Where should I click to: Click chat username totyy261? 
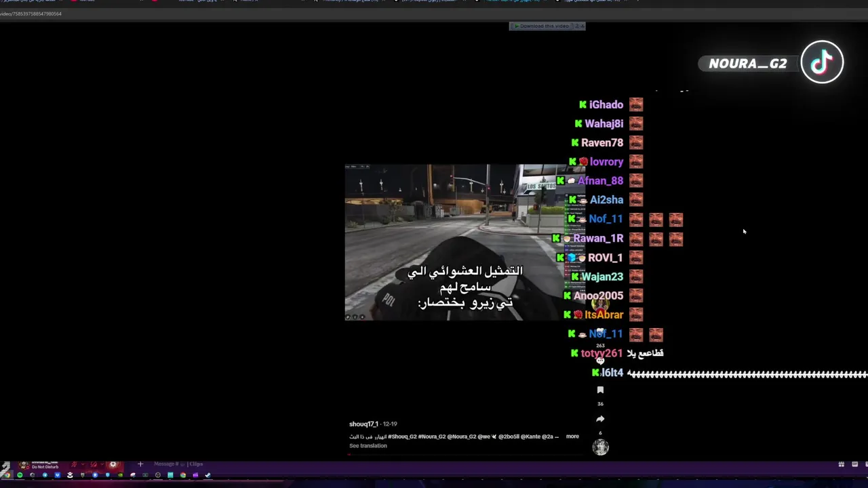(601, 353)
